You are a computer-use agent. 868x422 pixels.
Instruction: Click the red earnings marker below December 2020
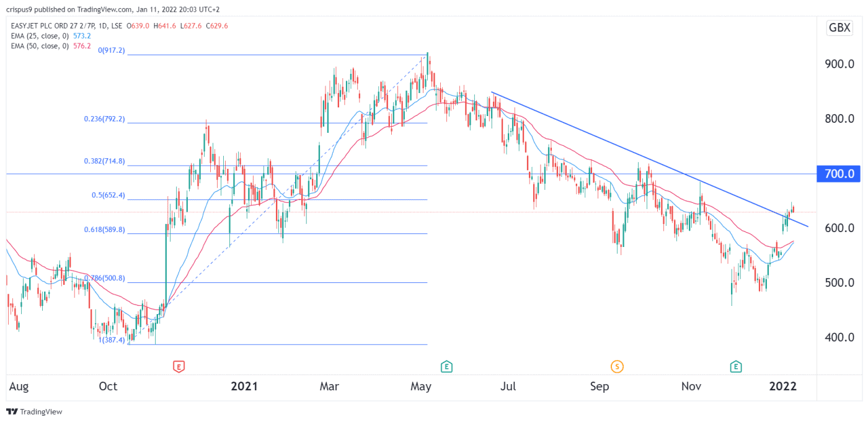178,367
